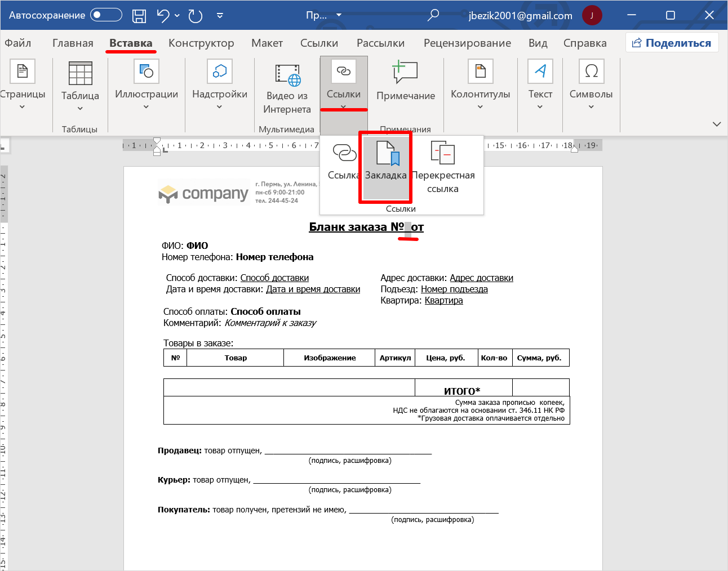
Task: Select the Вставка tab
Action: pyautogui.click(x=131, y=43)
